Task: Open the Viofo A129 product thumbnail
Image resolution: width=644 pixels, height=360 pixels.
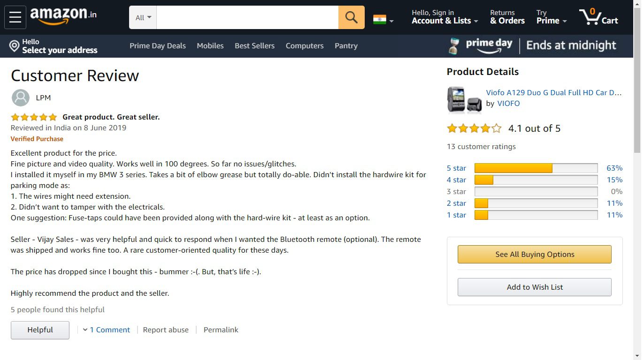Action: click(464, 99)
